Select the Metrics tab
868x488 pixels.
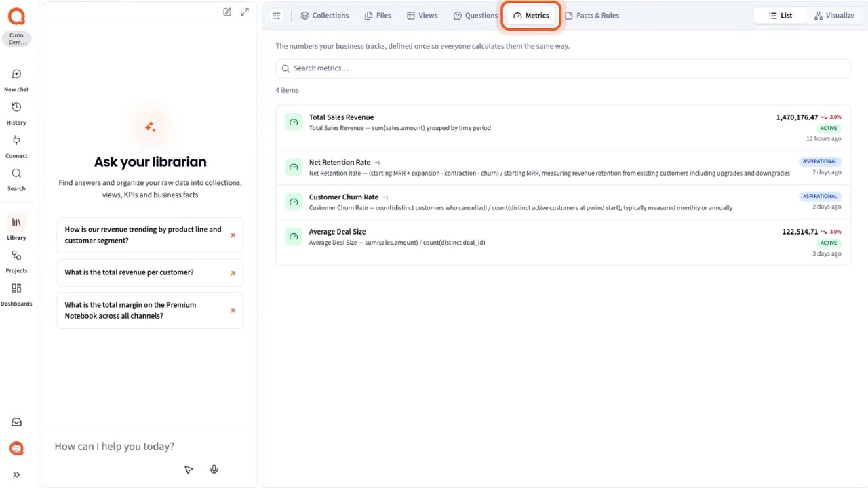pyautogui.click(x=531, y=16)
